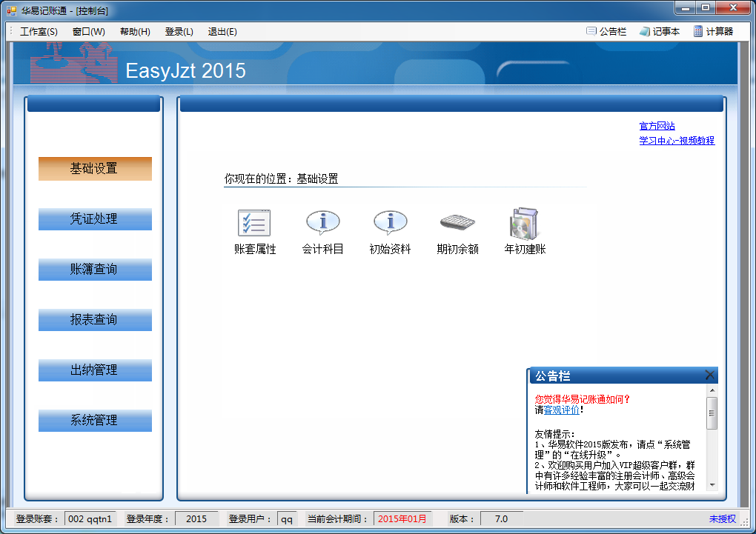
Task: Open the 计算器 calculator tool
Action: 713,32
